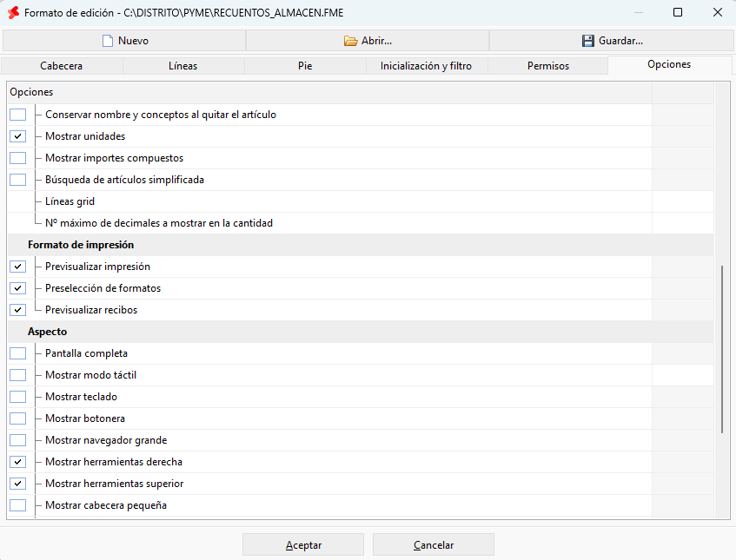Open the Líneas tab

(183, 66)
